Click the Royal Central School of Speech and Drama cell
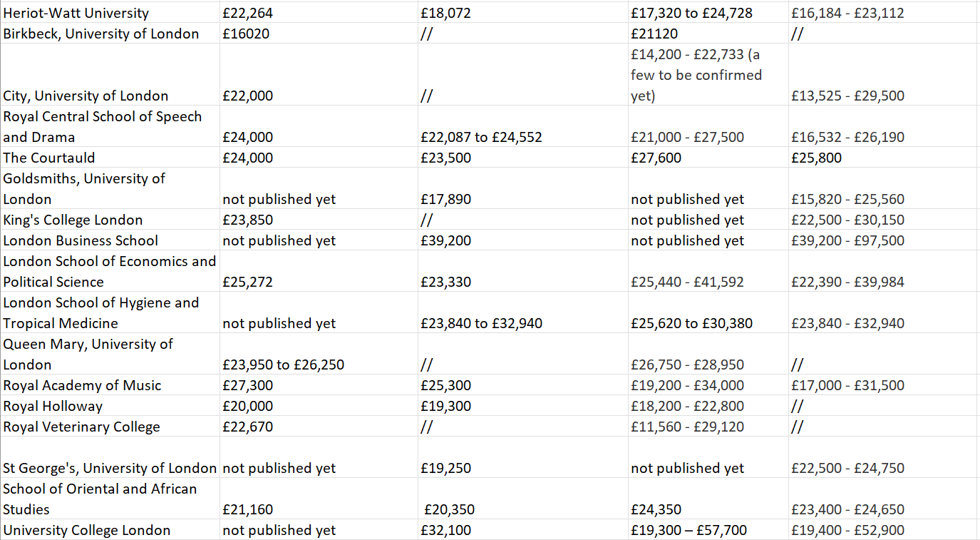980x540 pixels. pos(103,127)
